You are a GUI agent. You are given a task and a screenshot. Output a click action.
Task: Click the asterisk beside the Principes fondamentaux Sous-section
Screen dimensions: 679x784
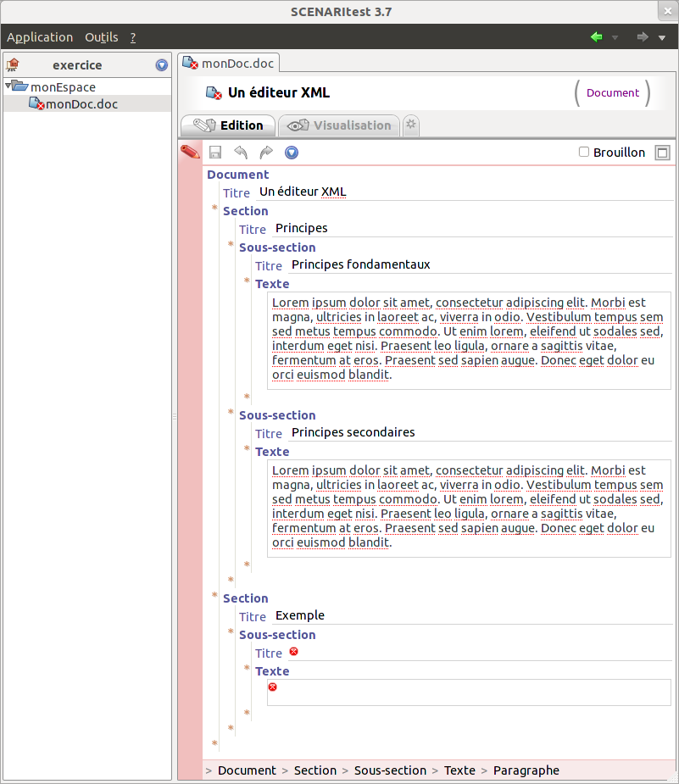point(231,244)
